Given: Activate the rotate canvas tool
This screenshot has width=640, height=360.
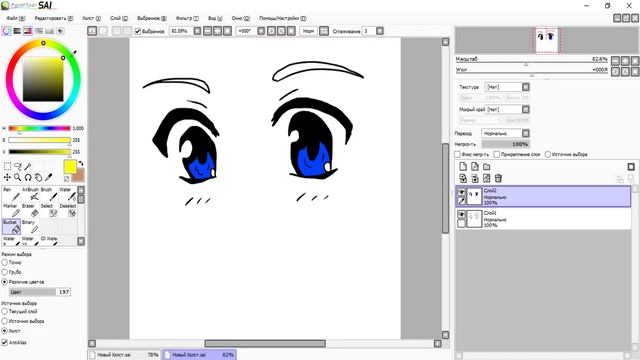Looking at the screenshot, I should point(28,177).
